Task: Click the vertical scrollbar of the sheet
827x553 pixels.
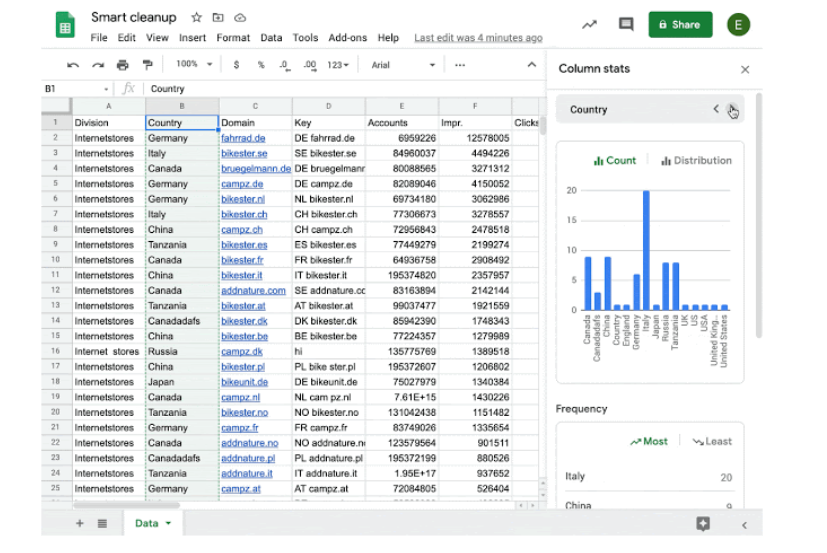Action: pos(542,126)
